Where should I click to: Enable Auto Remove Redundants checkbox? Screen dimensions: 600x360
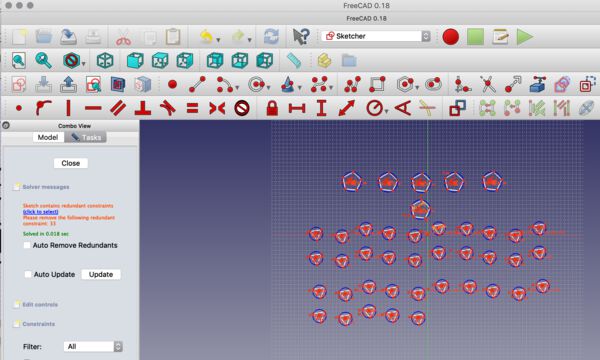click(x=27, y=245)
